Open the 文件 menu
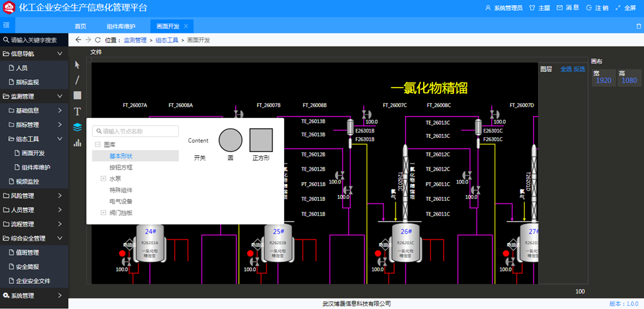The image size is (644, 309). coord(96,52)
